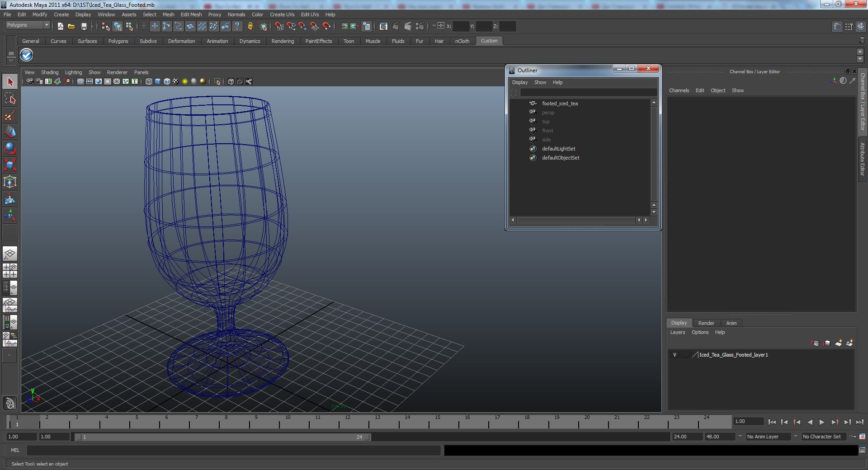Go to start of playback range
868x470 pixels.
tap(772, 422)
